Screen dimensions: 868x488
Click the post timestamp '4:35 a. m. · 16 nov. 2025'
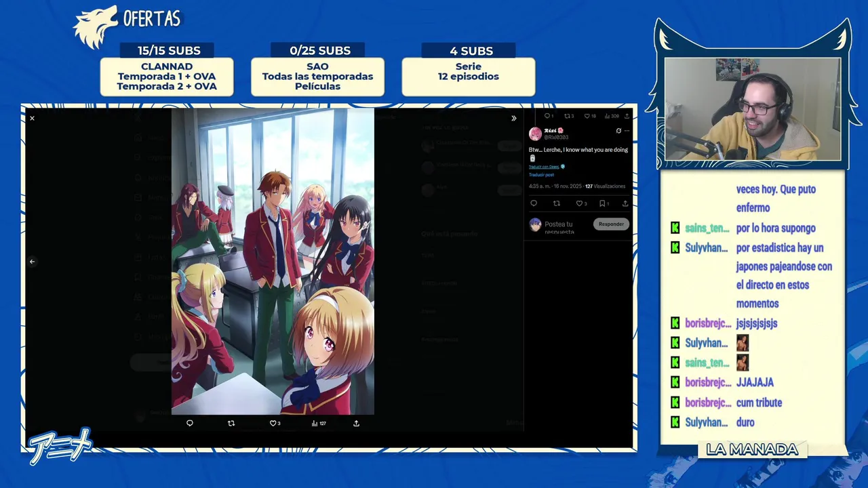[x=555, y=186]
